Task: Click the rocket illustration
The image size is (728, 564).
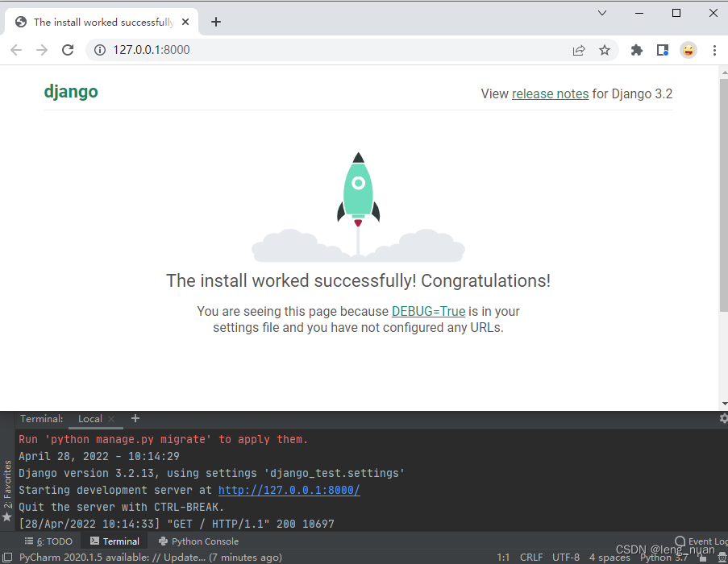Action: coord(358,206)
